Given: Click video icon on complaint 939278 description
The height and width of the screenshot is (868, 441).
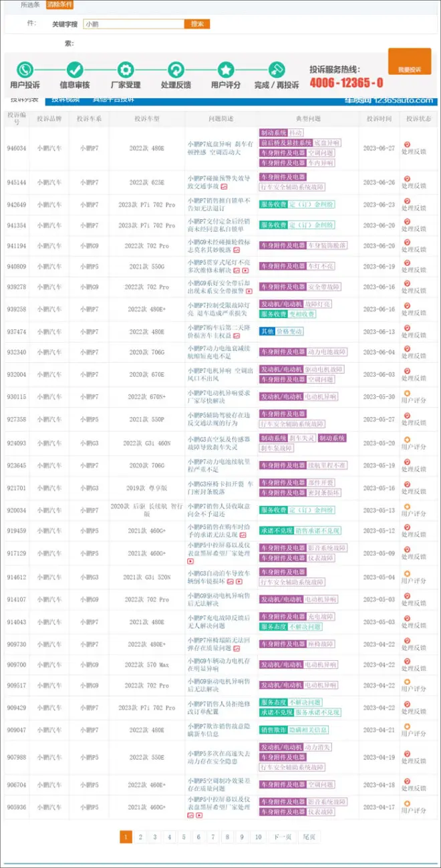Looking at the screenshot, I should pos(249,291).
